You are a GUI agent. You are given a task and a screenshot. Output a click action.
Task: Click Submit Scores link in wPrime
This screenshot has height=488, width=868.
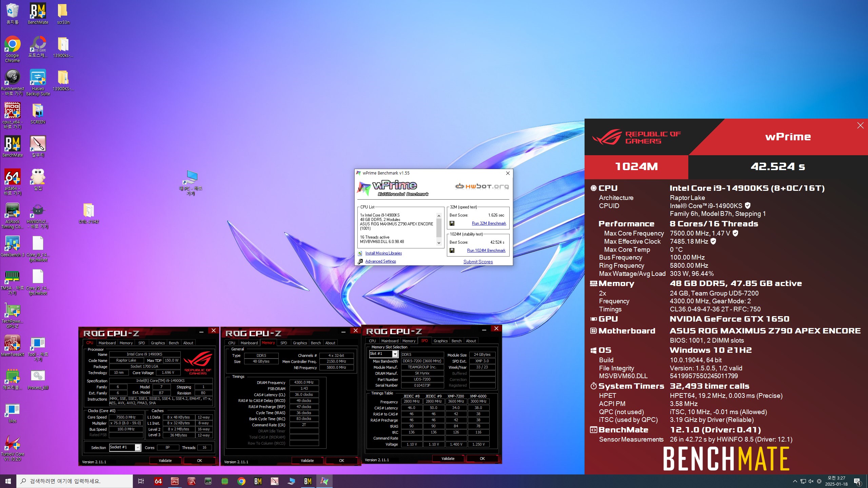(478, 262)
